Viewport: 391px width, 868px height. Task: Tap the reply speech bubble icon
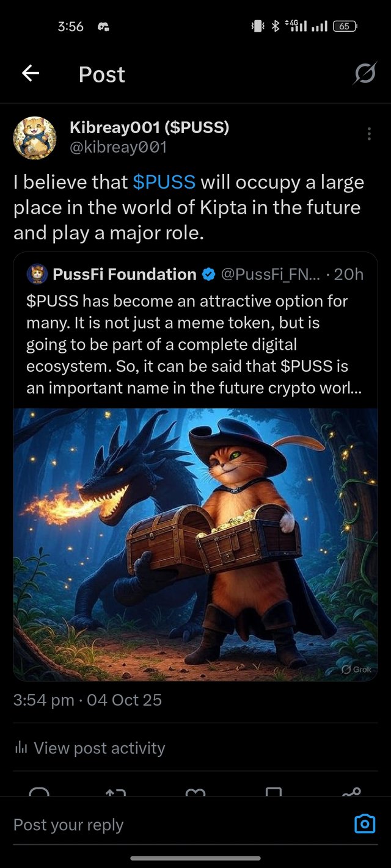(x=39, y=791)
